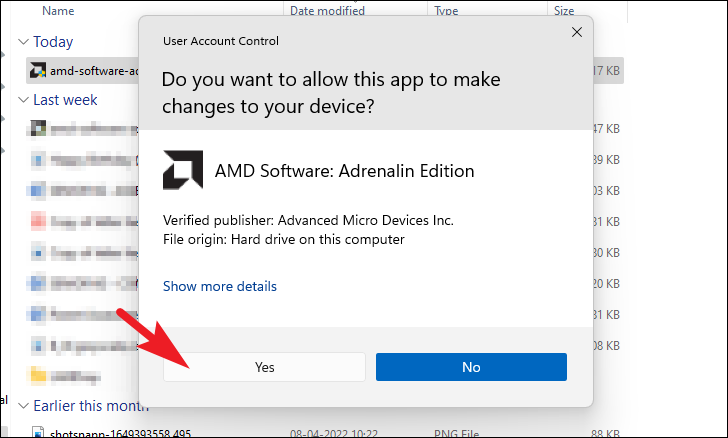
Task: Sort by Name column header
Action: click(58, 11)
